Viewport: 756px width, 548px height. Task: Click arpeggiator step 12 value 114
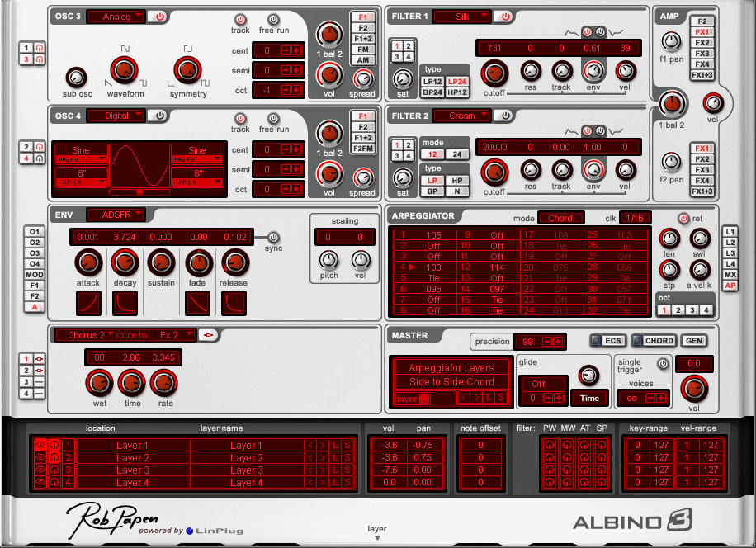coord(497,267)
